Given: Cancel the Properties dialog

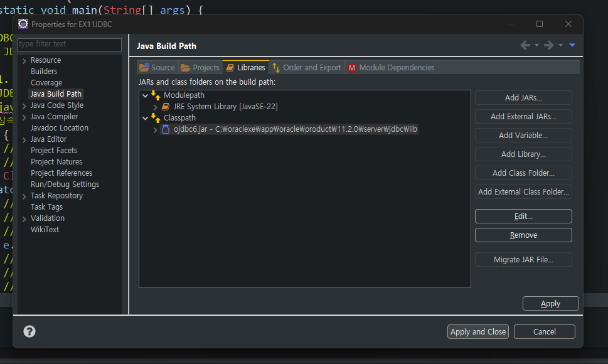Looking at the screenshot, I should [x=545, y=332].
